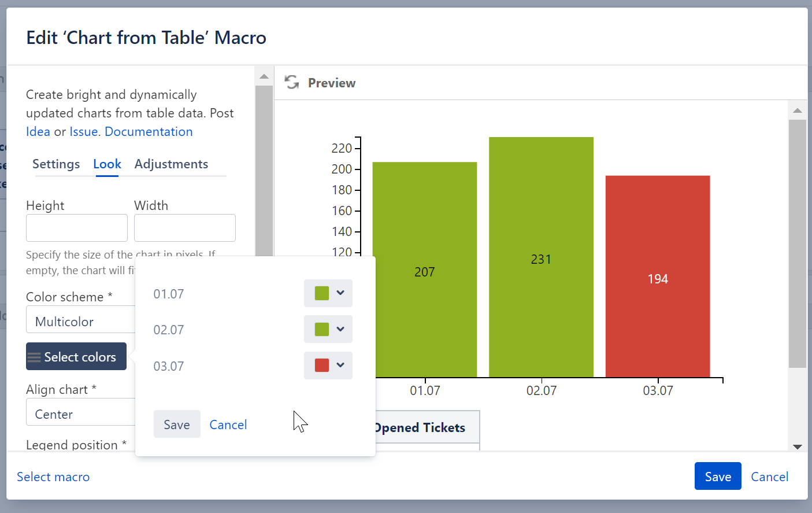Switch to the Settings tab
The image size is (812, 513).
56,164
